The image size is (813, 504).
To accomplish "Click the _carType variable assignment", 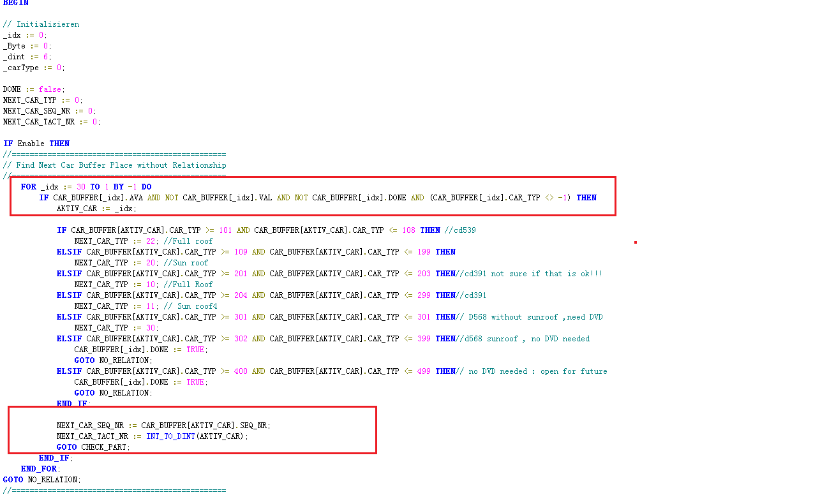I will coord(33,68).
